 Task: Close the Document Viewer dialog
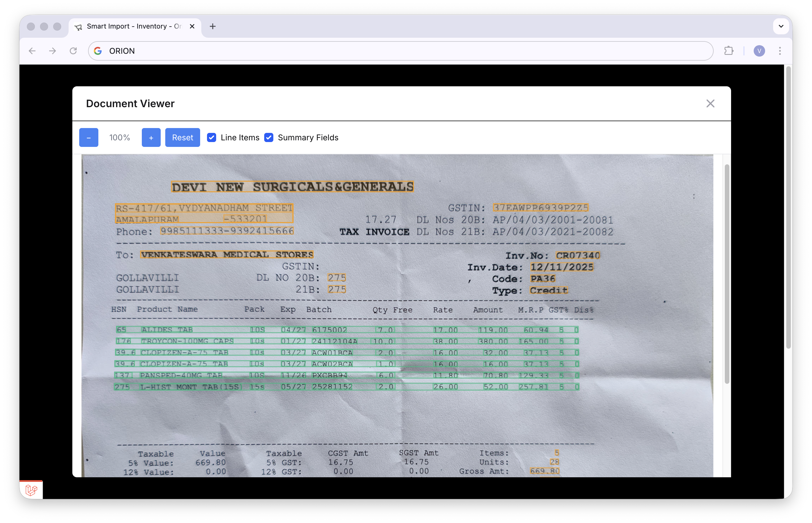(710, 103)
